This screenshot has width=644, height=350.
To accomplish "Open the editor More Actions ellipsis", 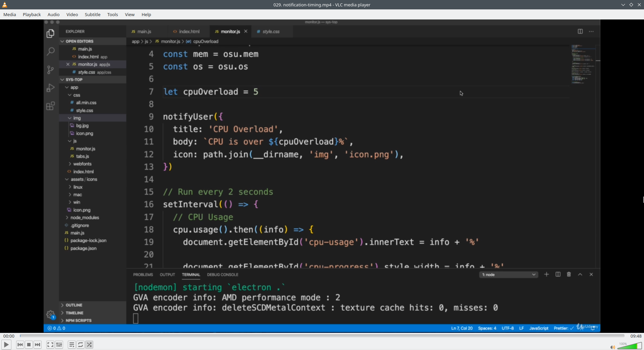I will (x=591, y=31).
